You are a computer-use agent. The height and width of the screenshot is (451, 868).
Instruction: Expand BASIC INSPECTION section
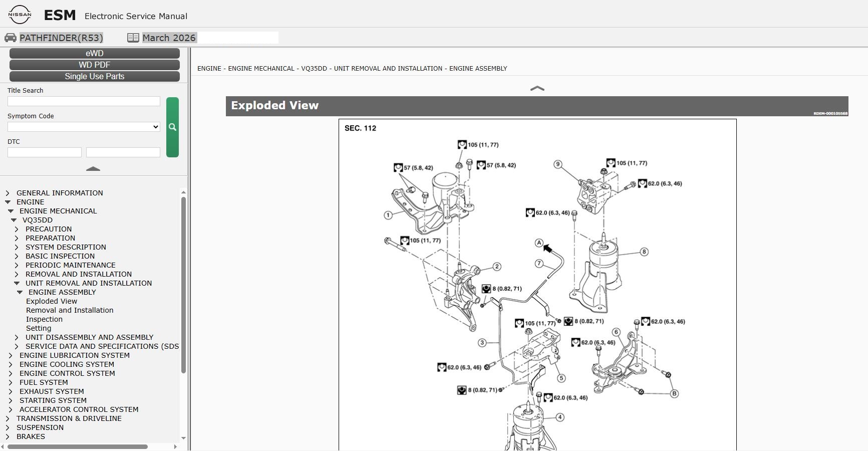click(x=17, y=256)
